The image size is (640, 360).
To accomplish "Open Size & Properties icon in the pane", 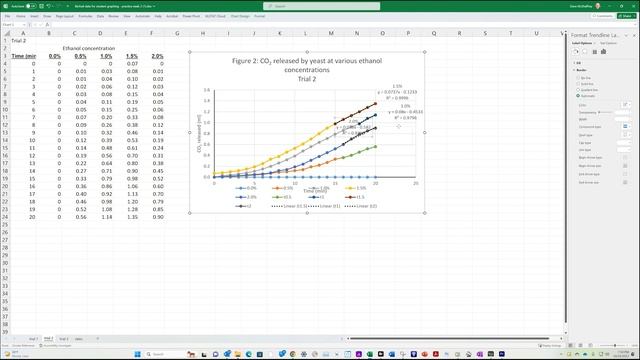I will (594, 52).
